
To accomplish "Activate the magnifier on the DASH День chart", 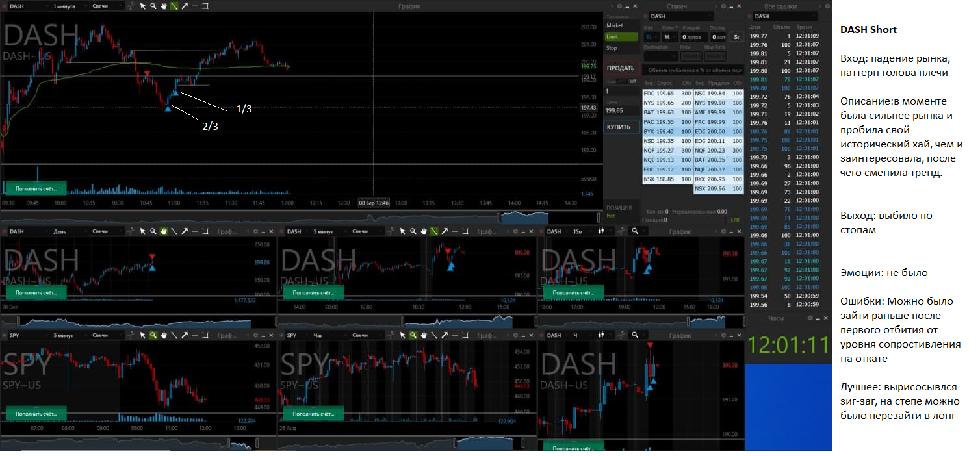I will pyautogui.click(x=153, y=231).
